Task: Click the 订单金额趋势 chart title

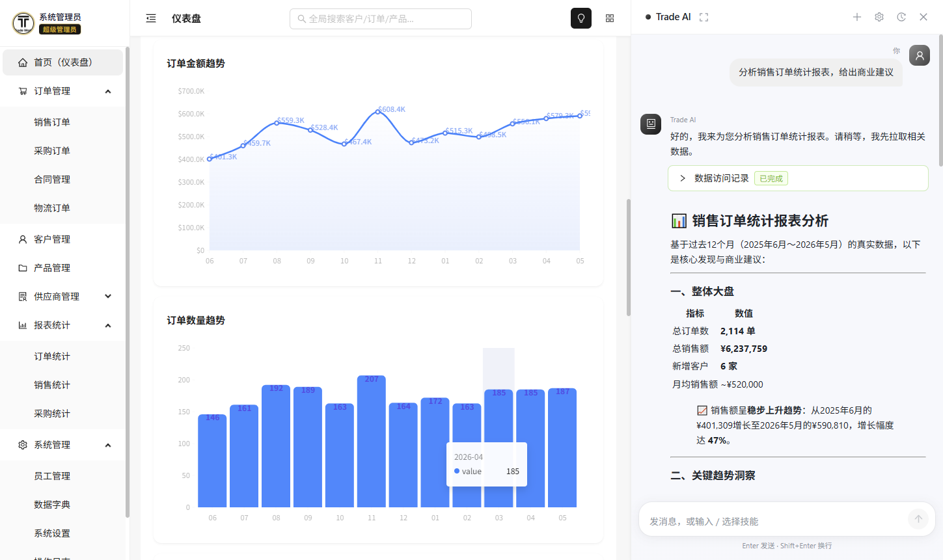Action: 196,63
